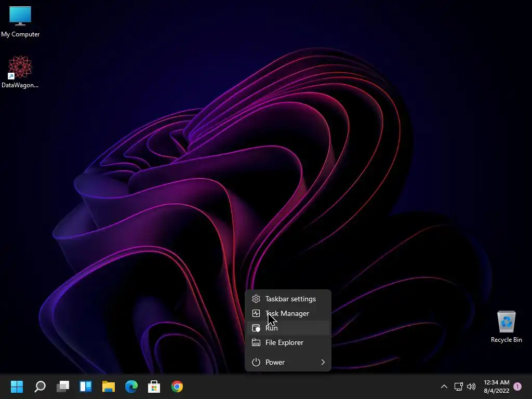This screenshot has width=532, height=399.
Task: Open the Widgets panel icon
Action: pyautogui.click(x=86, y=387)
